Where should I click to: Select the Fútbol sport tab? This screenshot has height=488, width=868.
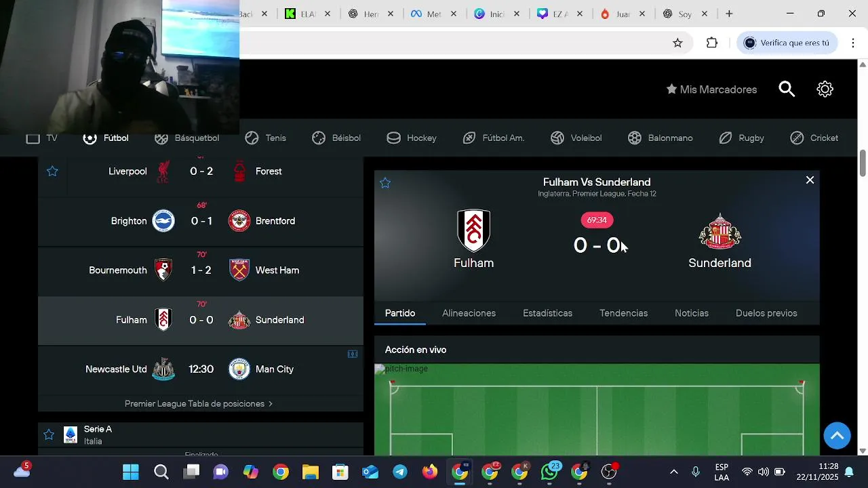(106, 138)
